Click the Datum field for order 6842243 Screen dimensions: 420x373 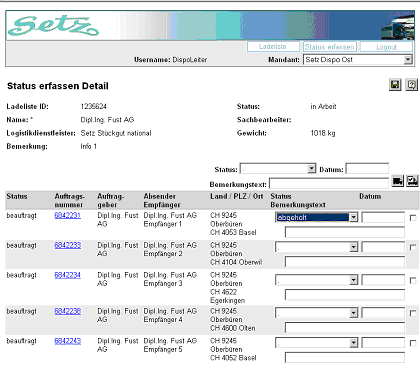click(383, 343)
